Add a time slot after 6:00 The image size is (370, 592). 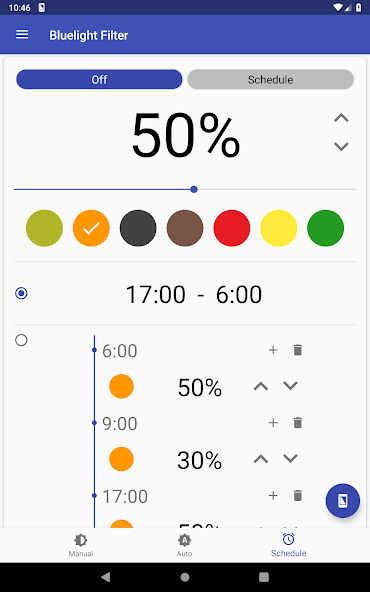coord(273,350)
